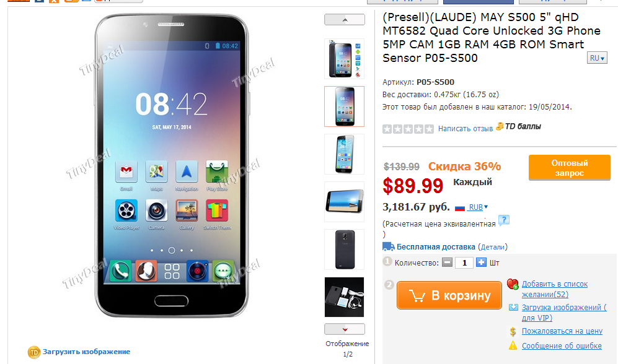The image size is (618, 364).
Task: Select the accessories package thumbnail
Action: [345, 297]
